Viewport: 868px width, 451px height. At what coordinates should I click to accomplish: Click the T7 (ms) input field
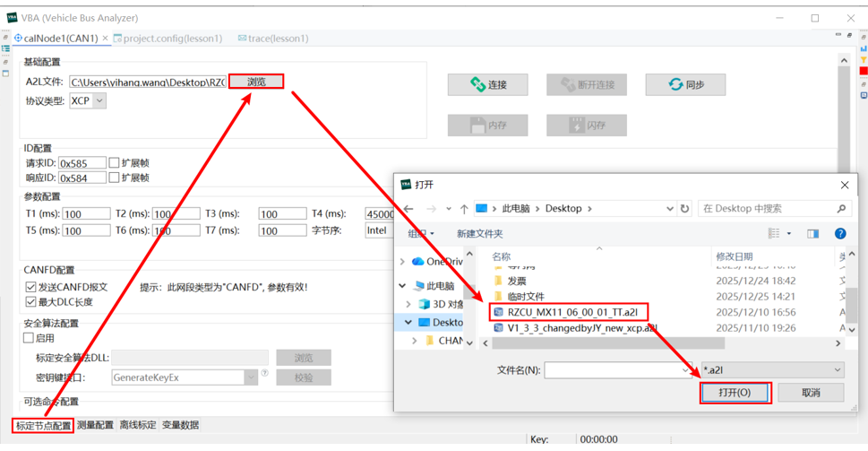click(282, 230)
